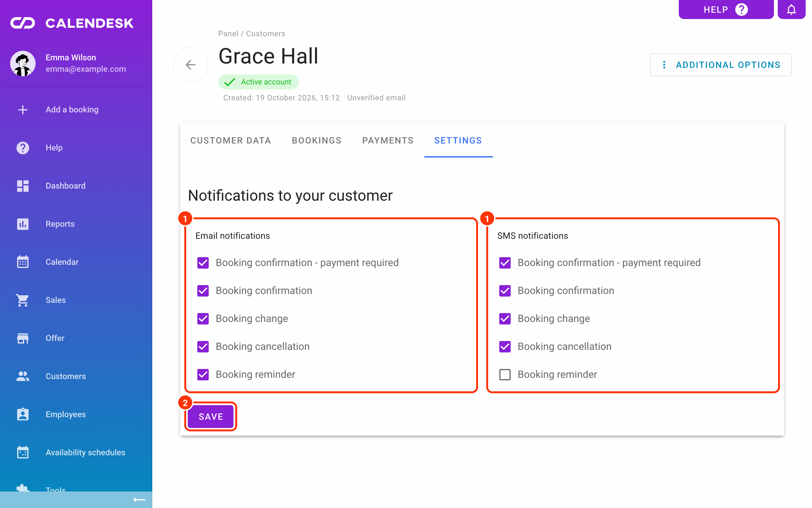Open Emma Wilson's profile avatar
This screenshot has width=812, height=508.
[23, 63]
